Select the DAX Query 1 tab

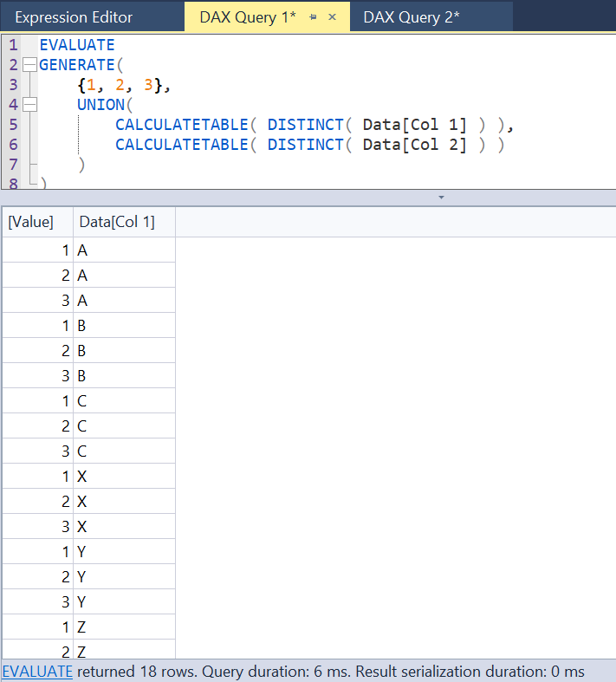click(247, 17)
